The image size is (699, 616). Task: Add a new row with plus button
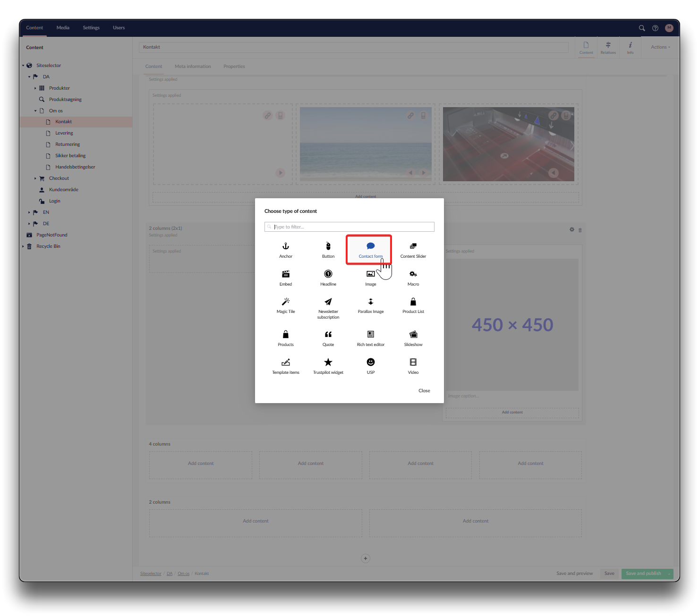(x=365, y=558)
